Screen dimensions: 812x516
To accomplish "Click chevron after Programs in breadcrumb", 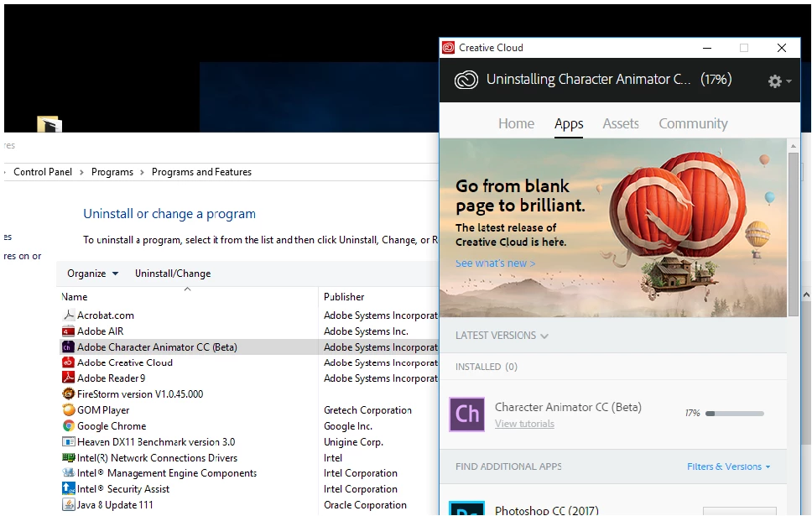I will click(142, 173).
